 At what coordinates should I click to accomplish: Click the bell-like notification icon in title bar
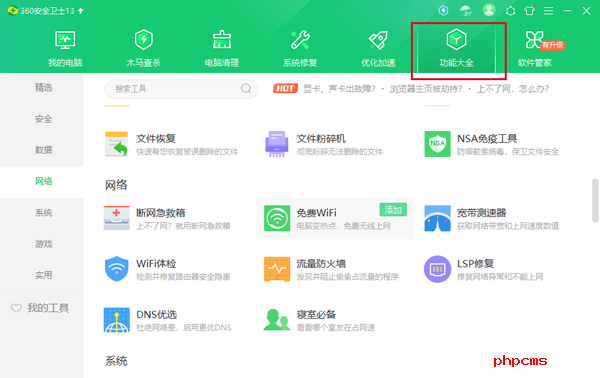point(510,11)
